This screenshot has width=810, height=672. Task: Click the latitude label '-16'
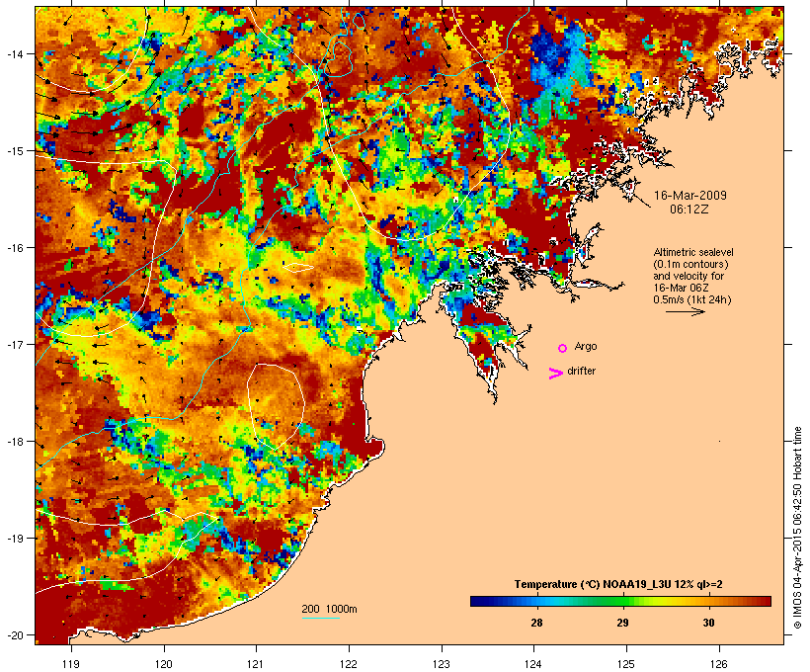pyautogui.click(x=15, y=248)
